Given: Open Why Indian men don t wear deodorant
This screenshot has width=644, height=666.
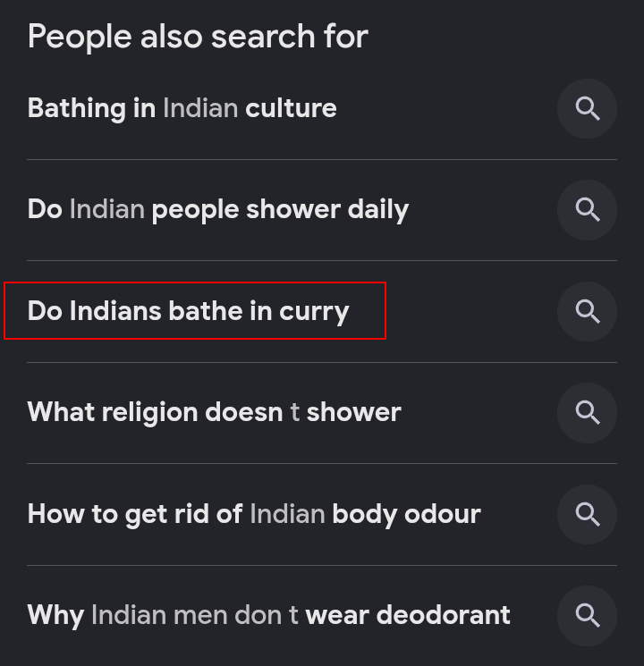Looking at the screenshot, I should coord(268,615).
